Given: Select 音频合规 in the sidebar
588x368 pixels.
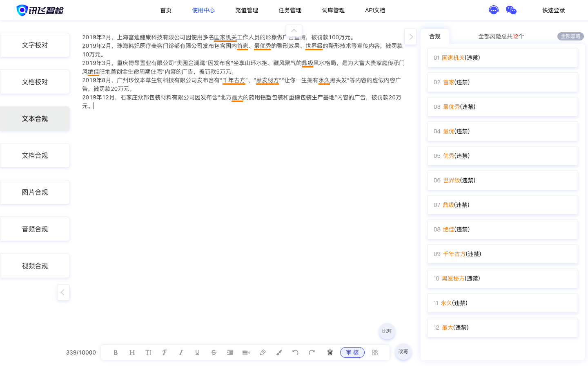Looking at the screenshot, I should click(x=35, y=229).
